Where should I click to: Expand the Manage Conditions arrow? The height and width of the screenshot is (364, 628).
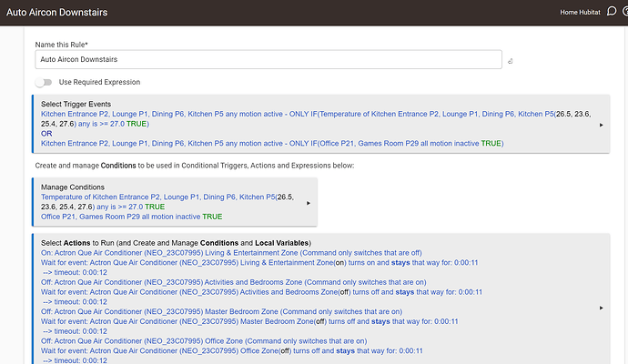308,203
